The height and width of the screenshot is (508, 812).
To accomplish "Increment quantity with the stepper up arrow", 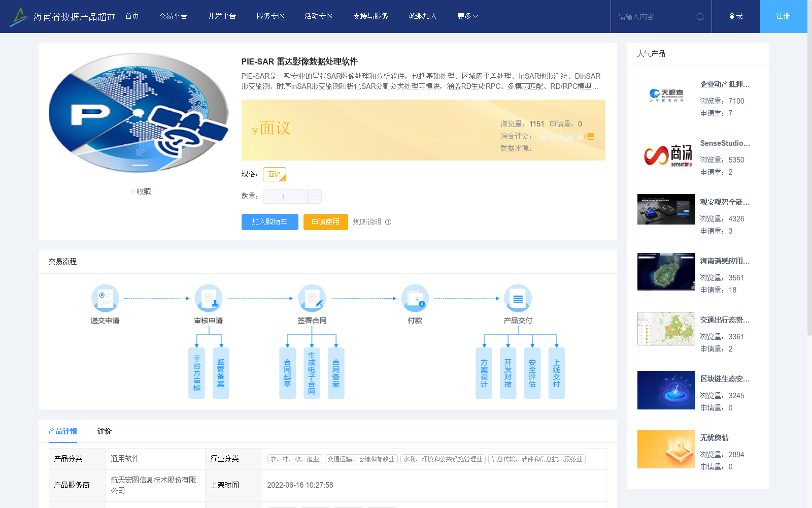I will (314, 193).
